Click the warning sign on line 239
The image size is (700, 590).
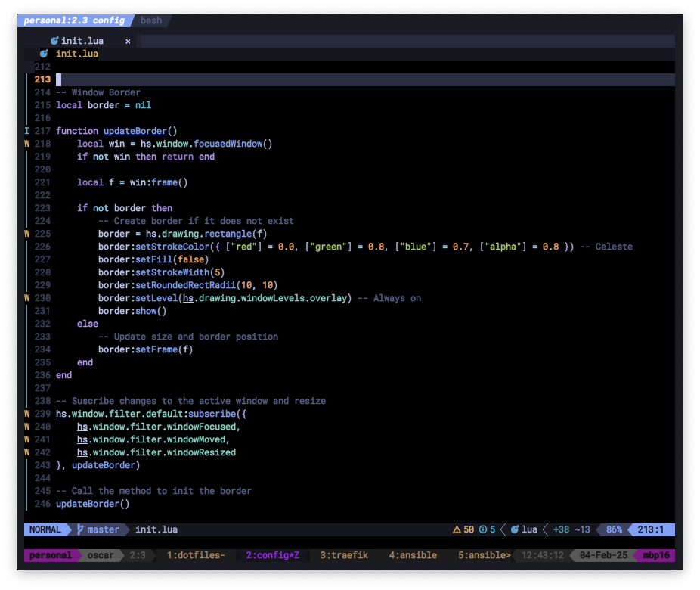[x=26, y=414]
